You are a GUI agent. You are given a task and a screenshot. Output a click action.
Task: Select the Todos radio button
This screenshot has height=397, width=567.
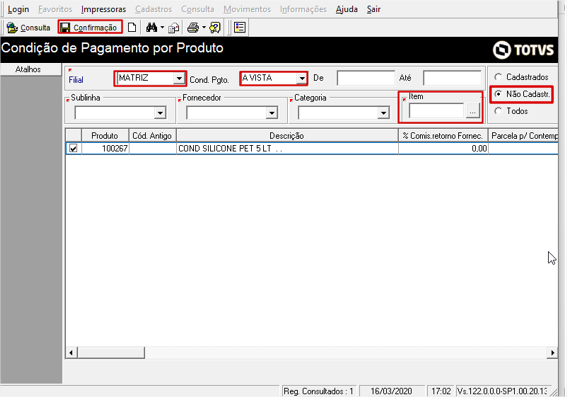coord(498,111)
